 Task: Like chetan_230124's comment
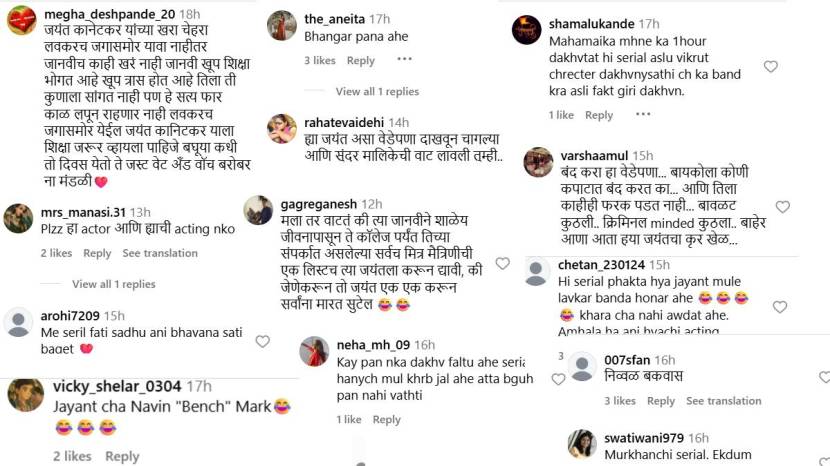pos(782,307)
